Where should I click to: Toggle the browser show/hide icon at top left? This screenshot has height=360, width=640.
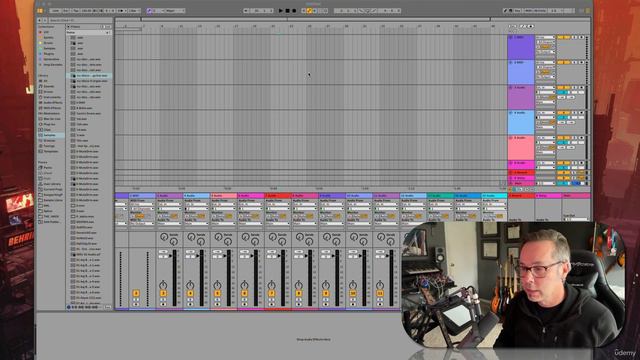tap(40, 11)
